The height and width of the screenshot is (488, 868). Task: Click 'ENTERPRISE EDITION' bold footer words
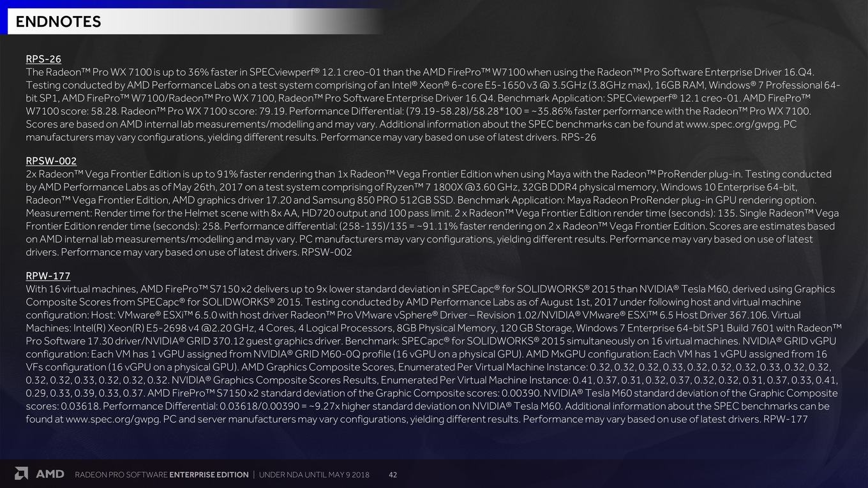(209, 475)
